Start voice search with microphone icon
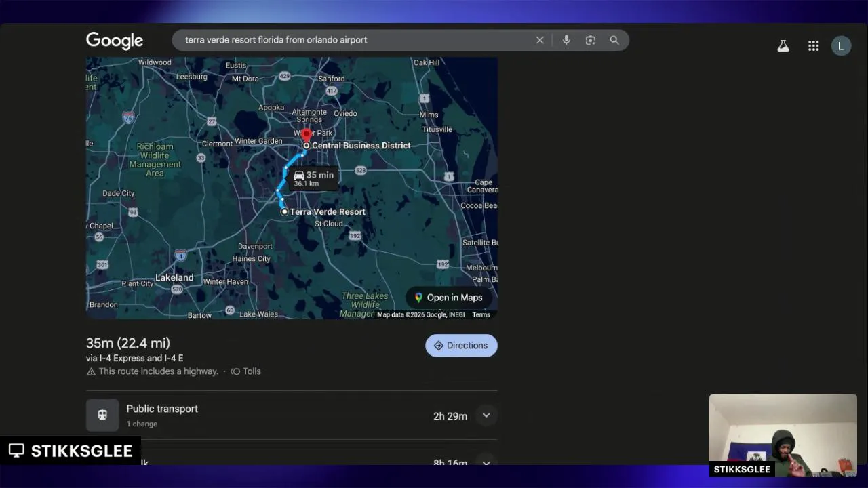 point(566,40)
